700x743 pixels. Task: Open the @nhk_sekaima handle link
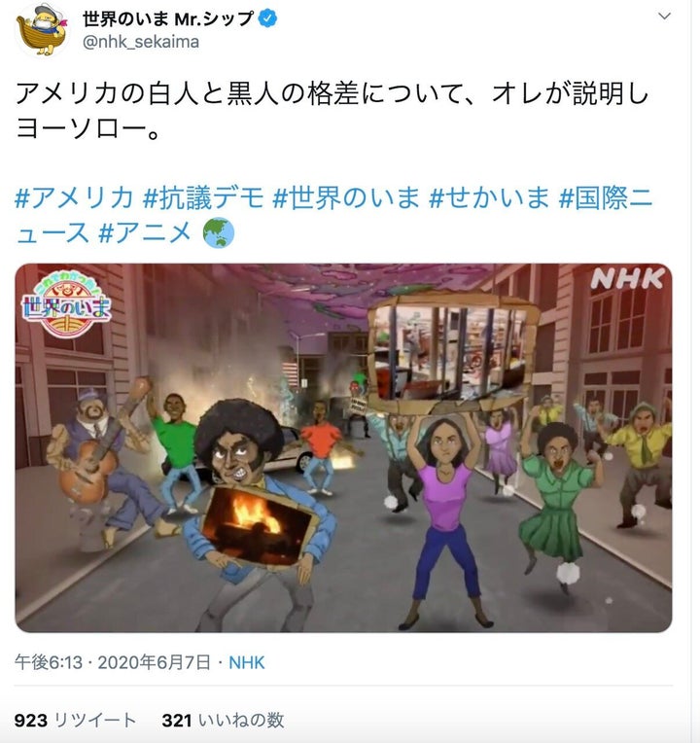tap(141, 42)
